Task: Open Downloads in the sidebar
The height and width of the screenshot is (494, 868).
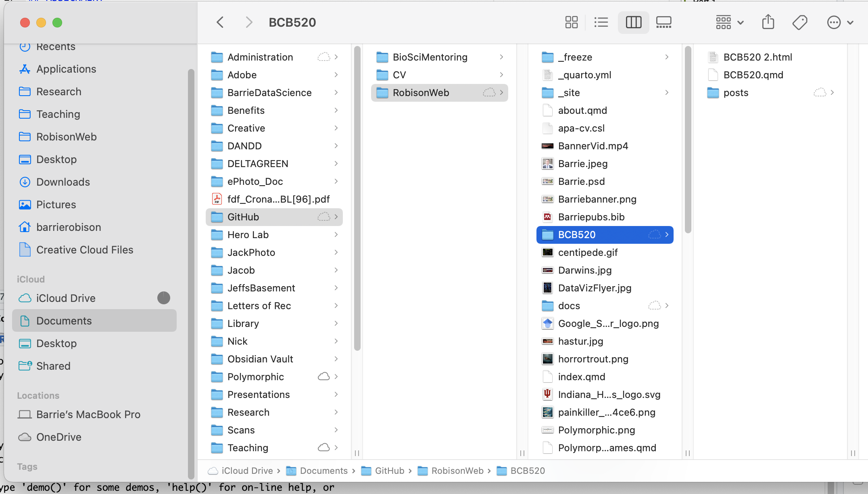Action: point(63,182)
